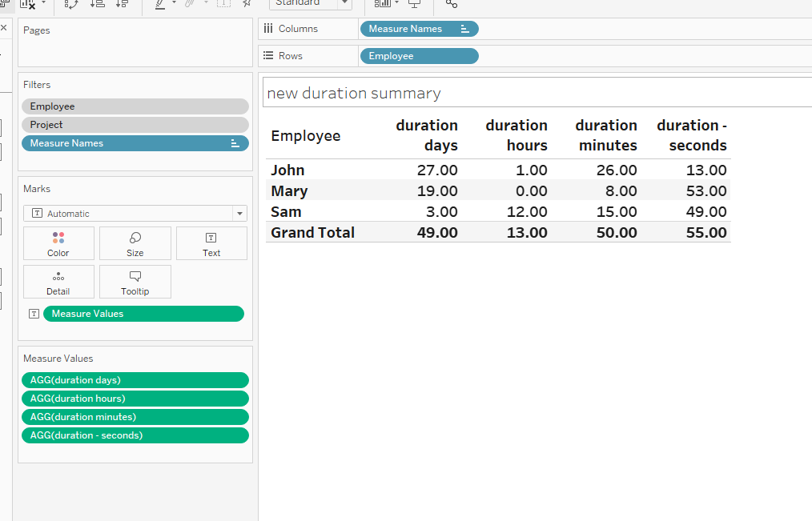Open the Clear Sheet dropdown arrow

click(43, 2)
